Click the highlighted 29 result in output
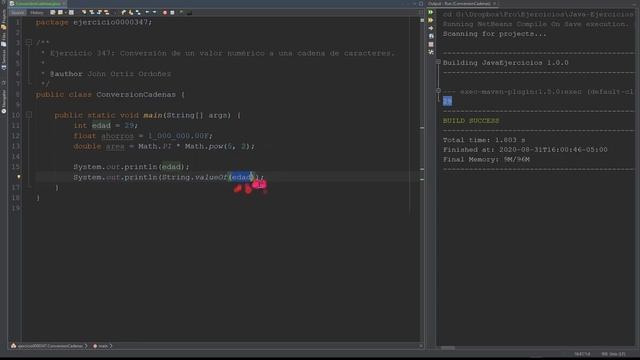The height and width of the screenshot is (360, 640). pos(447,101)
